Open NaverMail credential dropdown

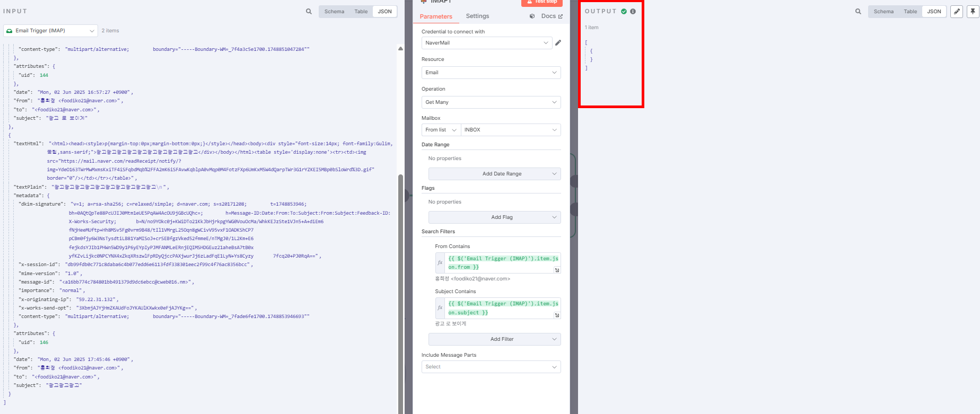tap(487, 43)
